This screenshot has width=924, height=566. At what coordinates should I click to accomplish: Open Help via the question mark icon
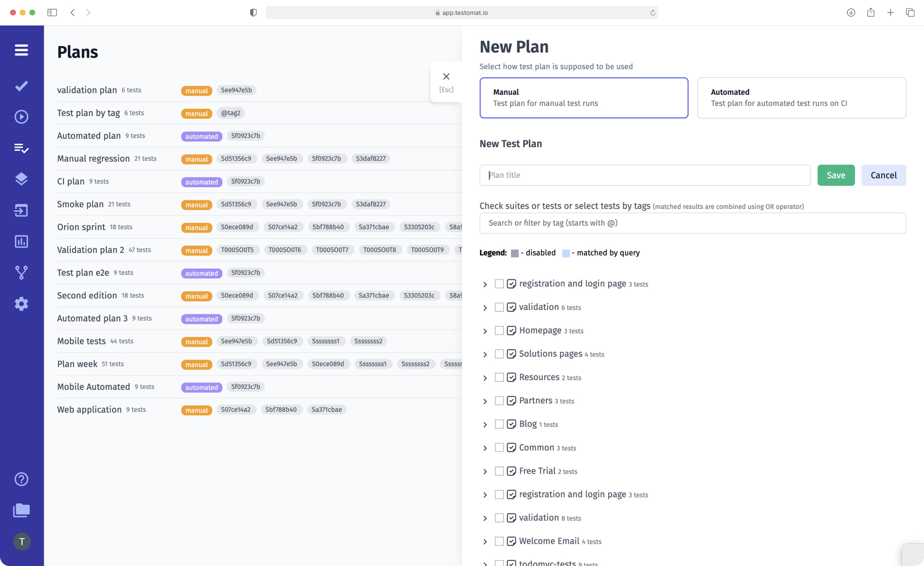[x=22, y=479]
